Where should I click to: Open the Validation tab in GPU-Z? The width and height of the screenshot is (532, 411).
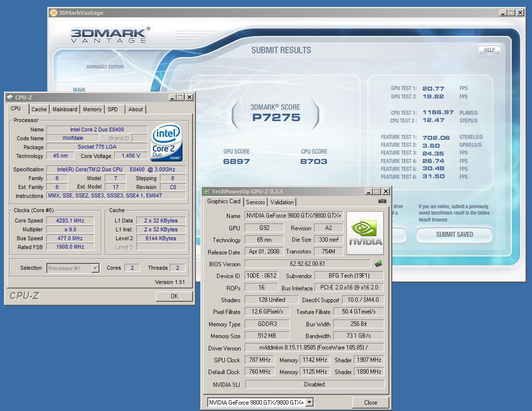tap(282, 202)
